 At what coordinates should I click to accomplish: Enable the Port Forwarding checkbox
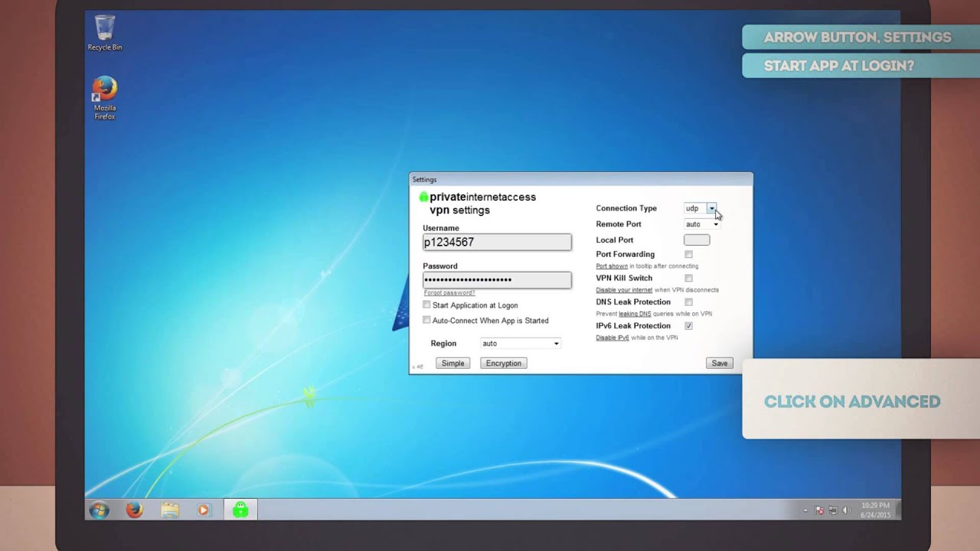[689, 254]
